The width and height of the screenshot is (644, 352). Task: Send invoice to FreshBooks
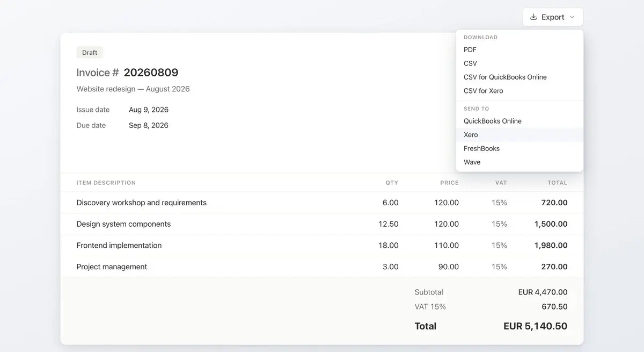tap(519, 148)
